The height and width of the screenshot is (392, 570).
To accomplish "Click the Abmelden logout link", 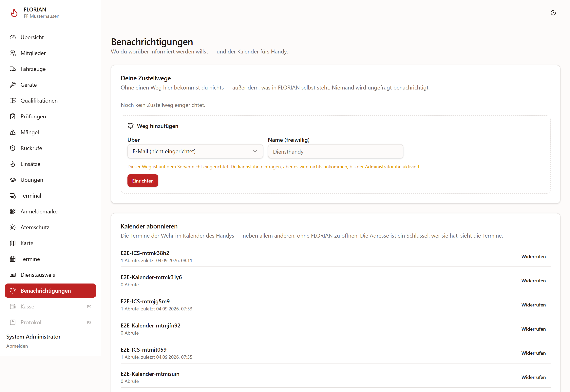I will click(17, 346).
